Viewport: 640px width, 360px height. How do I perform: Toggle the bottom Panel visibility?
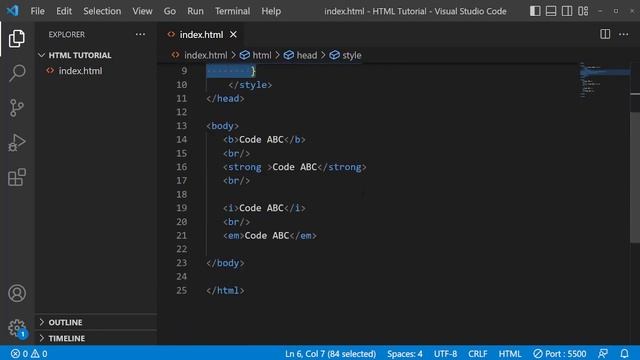pyautogui.click(x=551, y=11)
